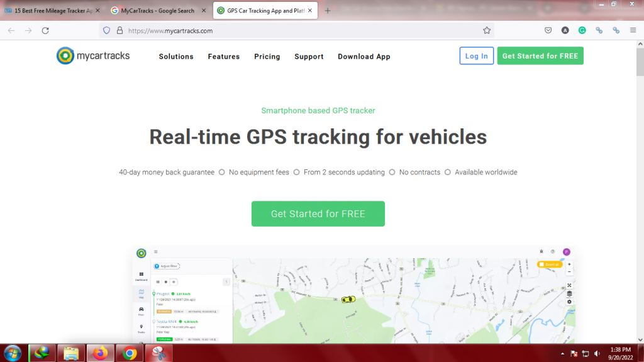The height and width of the screenshot is (362, 644).
Task: Save page to Pocket
Action: coord(548,30)
